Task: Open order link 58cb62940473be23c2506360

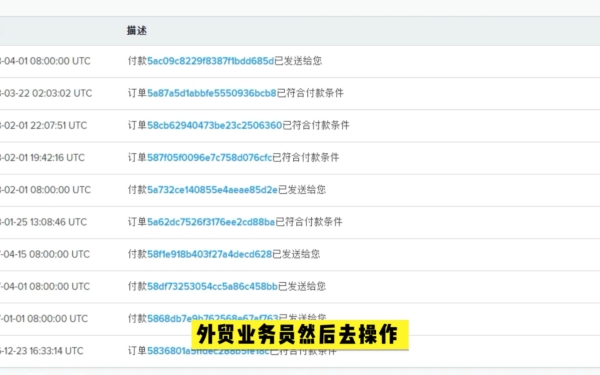Action: [x=215, y=125]
